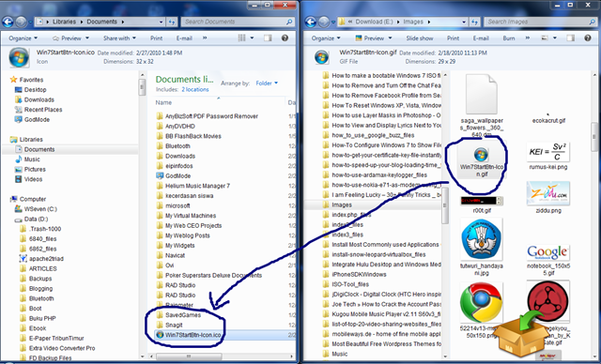
Task: Click the Search Images field
Action: [x=541, y=22]
